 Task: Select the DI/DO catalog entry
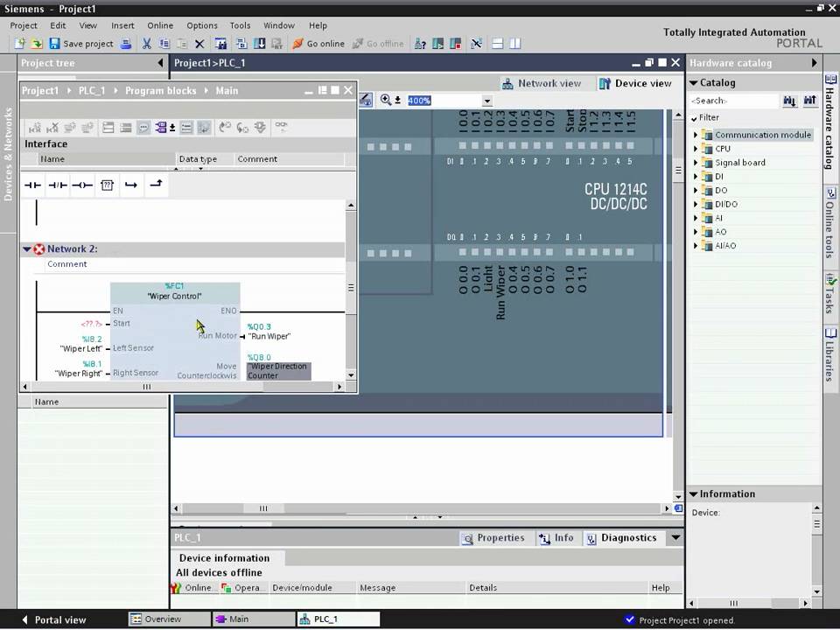(x=726, y=204)
